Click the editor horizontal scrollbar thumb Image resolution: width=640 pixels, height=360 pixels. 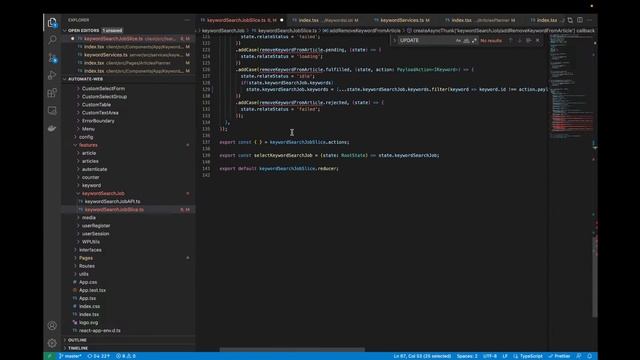[292, 350]
